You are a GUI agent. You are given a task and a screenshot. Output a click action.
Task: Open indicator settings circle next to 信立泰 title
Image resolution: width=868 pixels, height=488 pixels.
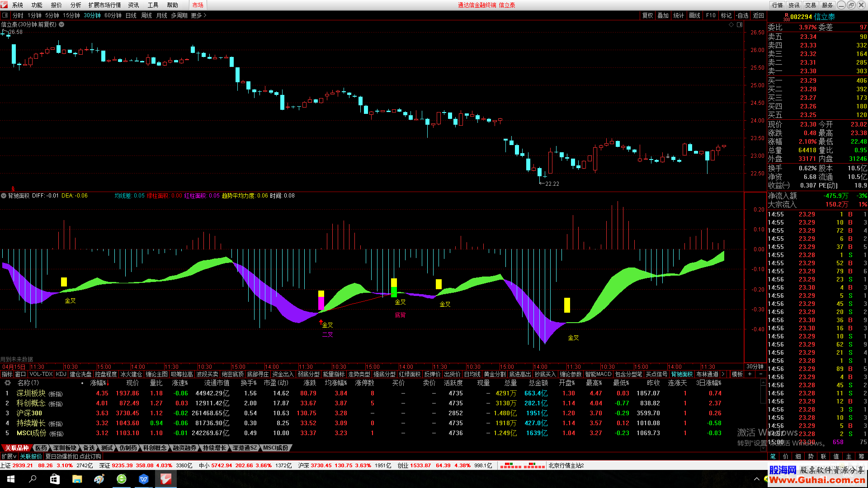[x=61, y=24]
